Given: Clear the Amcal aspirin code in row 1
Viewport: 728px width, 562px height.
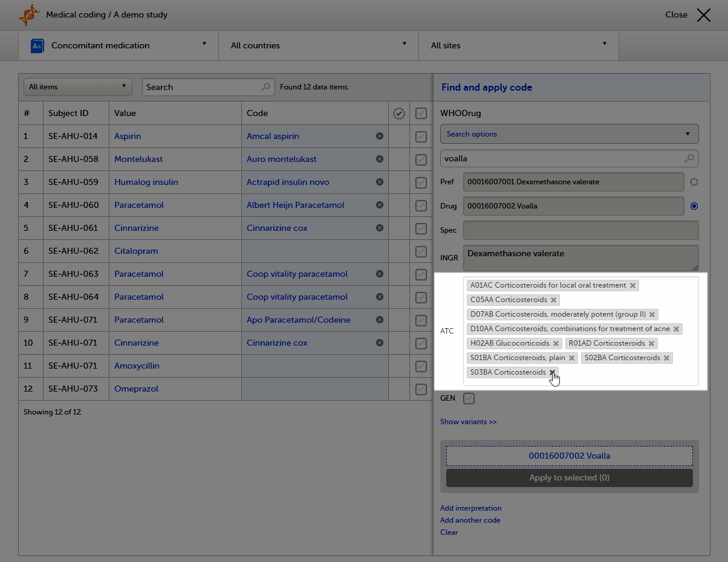Looking at the screenshot, I should point(380,136).
